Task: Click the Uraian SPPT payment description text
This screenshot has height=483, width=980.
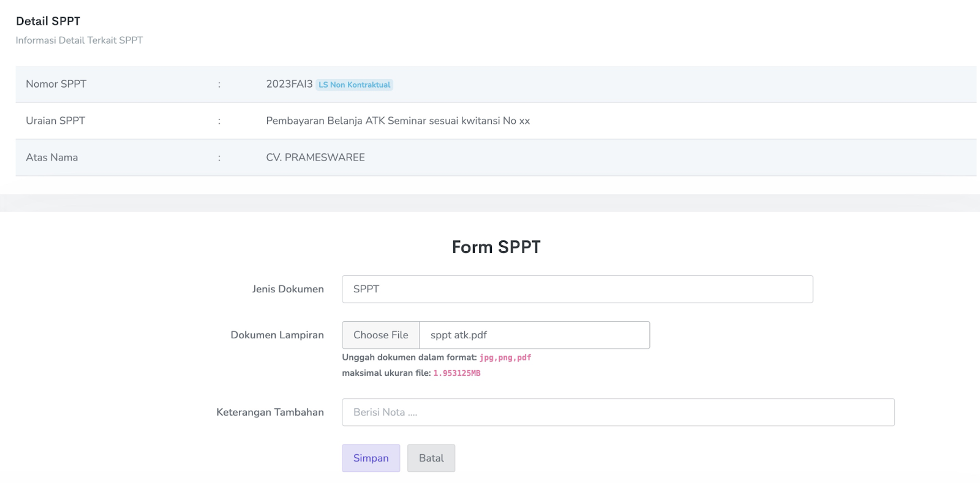Action: [x=398, y=121]
